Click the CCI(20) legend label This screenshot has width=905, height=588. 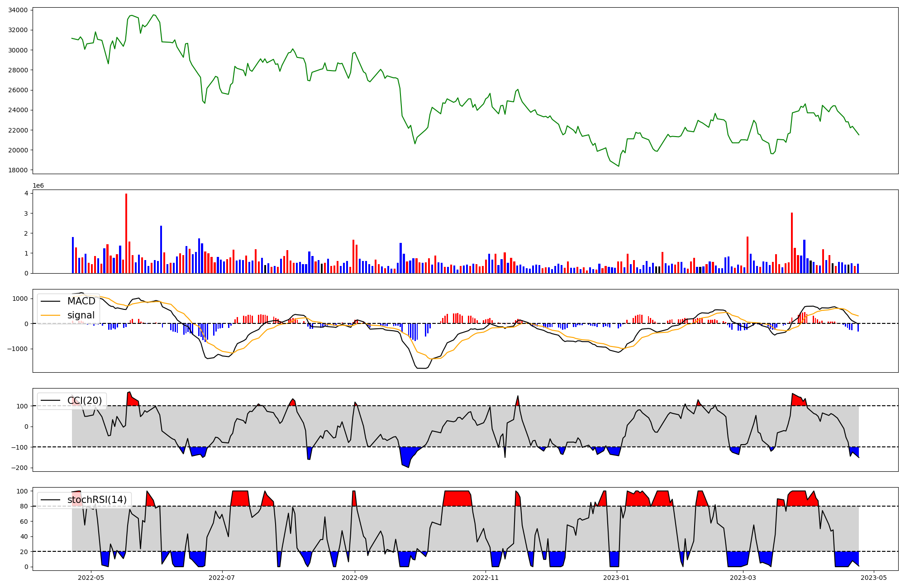click(85, 400)
